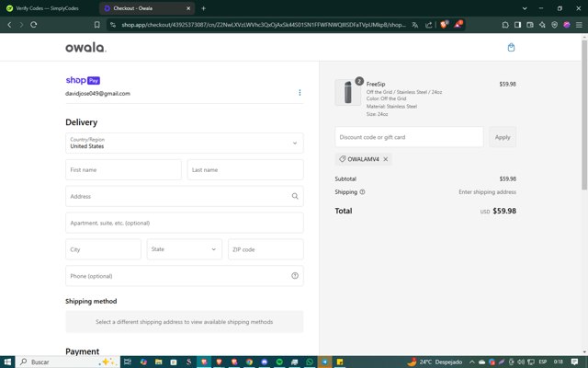Click the Shop Pay logo
This screenshot has height=368, width=588.
point(83,80)
